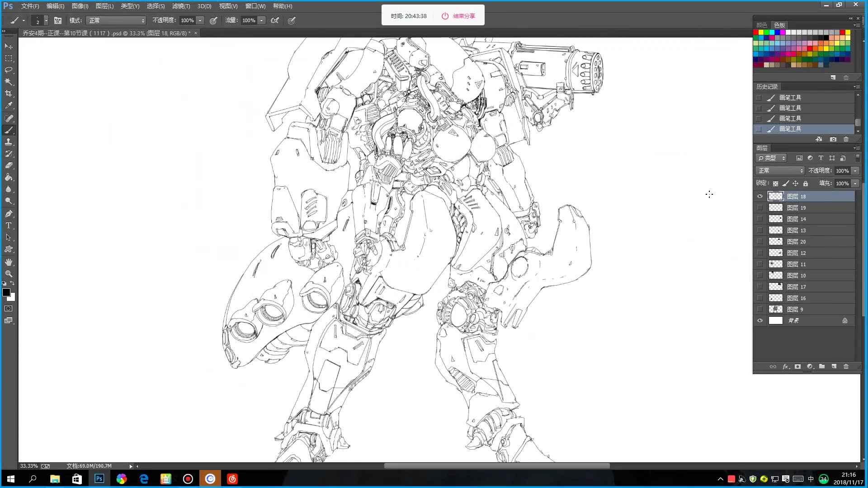This screenshot has height=488, width=868.
Task: Click foreground color black swatch
Action: [x=6, y=292]
